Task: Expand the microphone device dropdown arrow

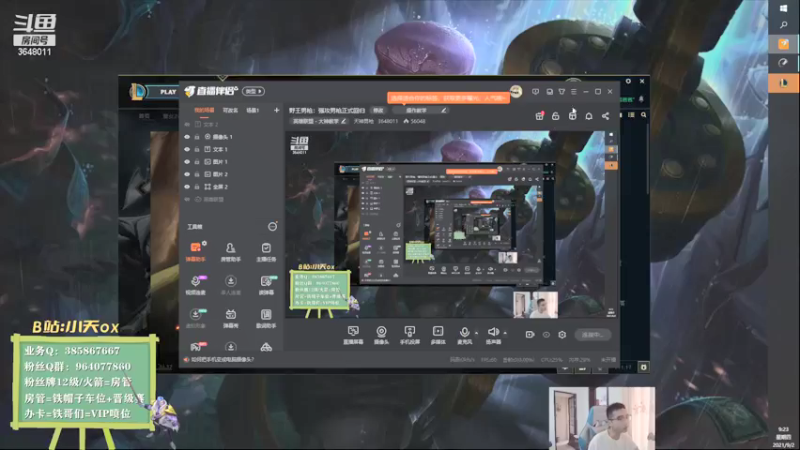Action: pos(477,333)
